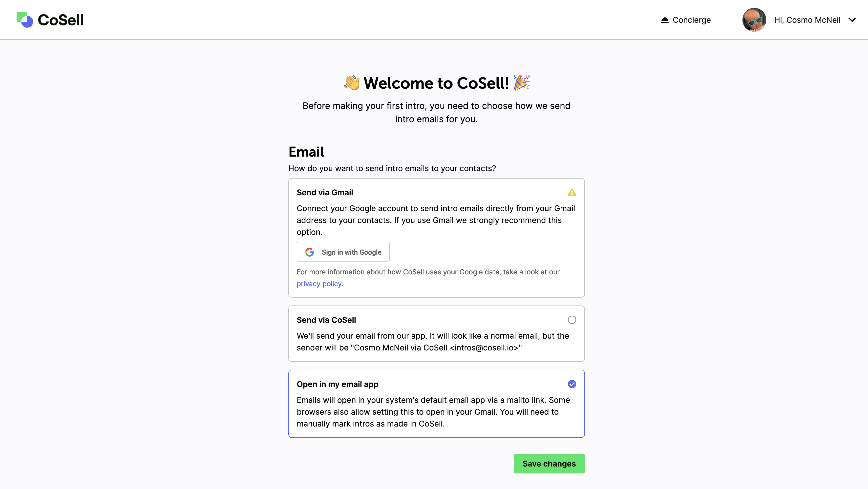Screen dimensions: 868x489
Task: Select the Open in my email app heading
Action: (337, 384)
